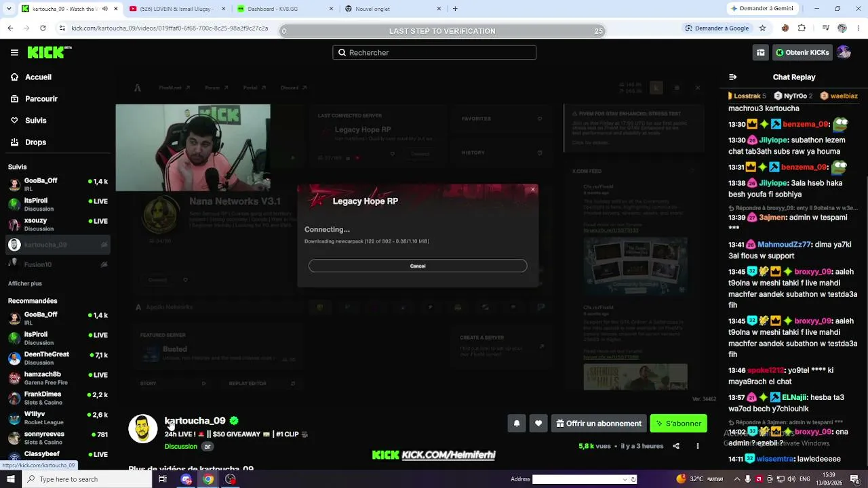Screen dimensions: 868x488
Task: Switch to the Dashboard KVB.GG tab
Action: pyautogui.click(x=285, y=9)
